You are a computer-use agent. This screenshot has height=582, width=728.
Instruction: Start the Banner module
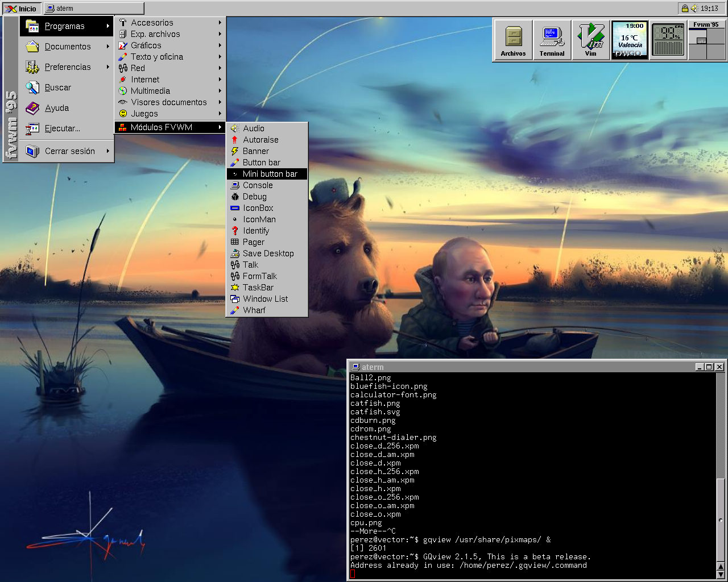point(267,151)
